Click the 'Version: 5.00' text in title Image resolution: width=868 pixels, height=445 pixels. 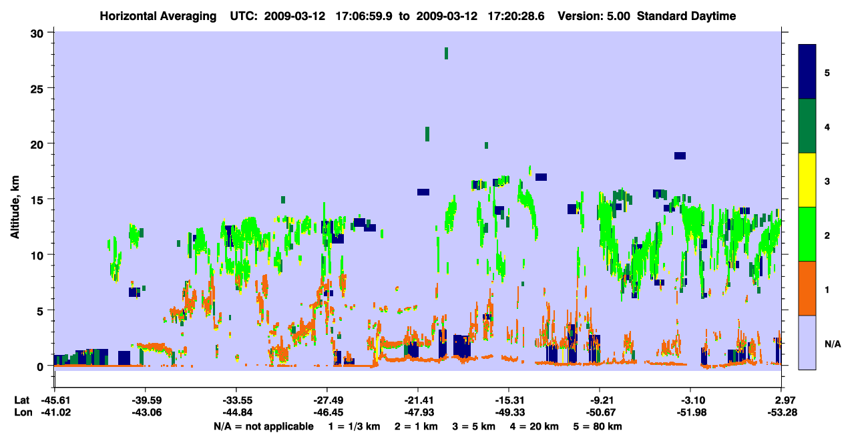click(594, 16)
